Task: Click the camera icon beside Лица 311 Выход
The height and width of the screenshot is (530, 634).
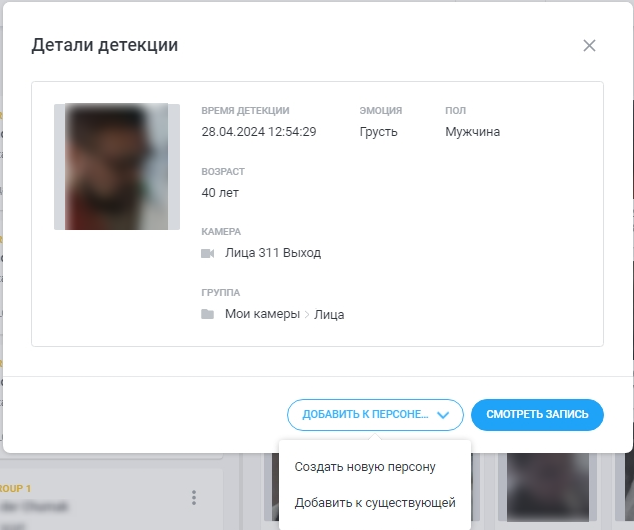Action: [207, 253]
